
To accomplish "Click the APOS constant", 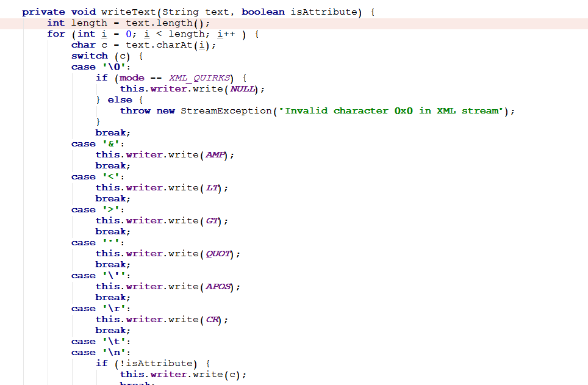I will click(218, 287).
